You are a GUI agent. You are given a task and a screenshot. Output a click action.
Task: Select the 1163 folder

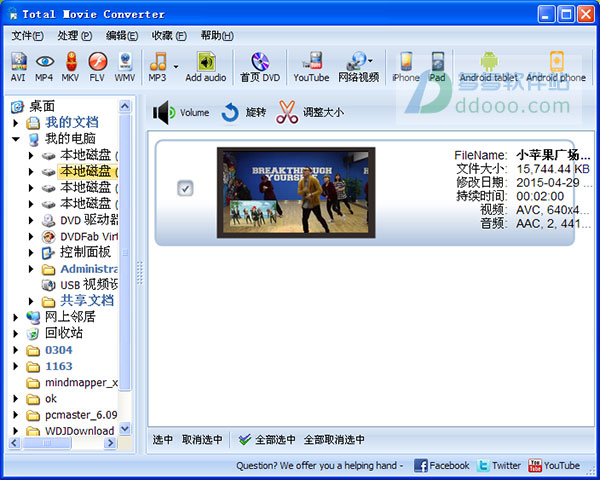coord(59,366)
